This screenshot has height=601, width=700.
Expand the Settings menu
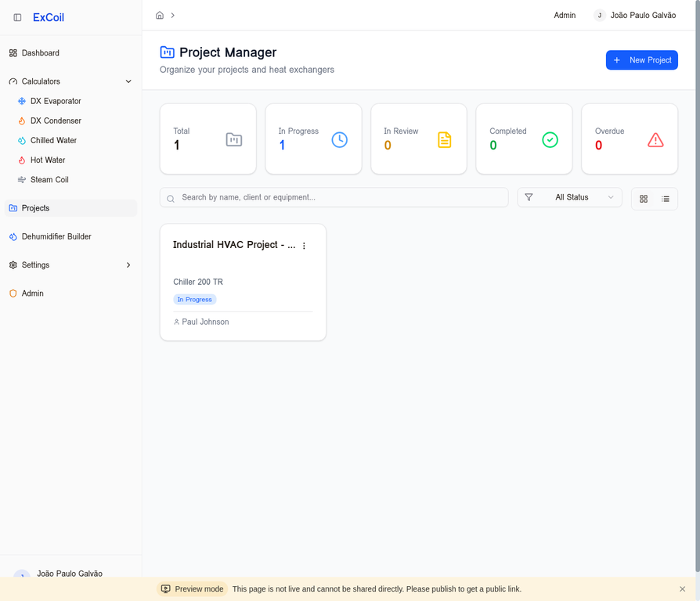128,265
